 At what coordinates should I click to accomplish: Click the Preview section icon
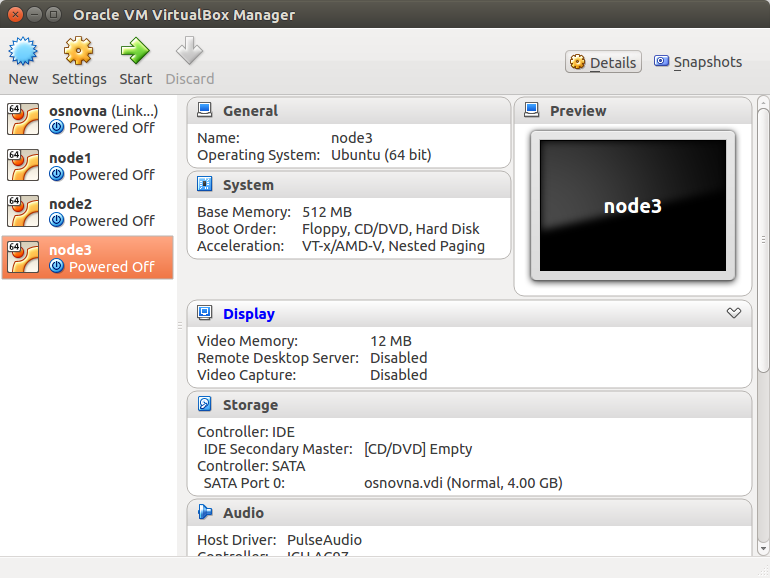(x=532, y=110)
